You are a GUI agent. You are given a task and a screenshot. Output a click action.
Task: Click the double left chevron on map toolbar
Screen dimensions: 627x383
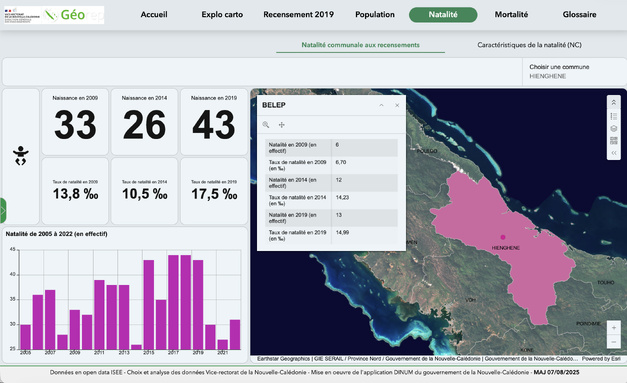click(614, 153)
